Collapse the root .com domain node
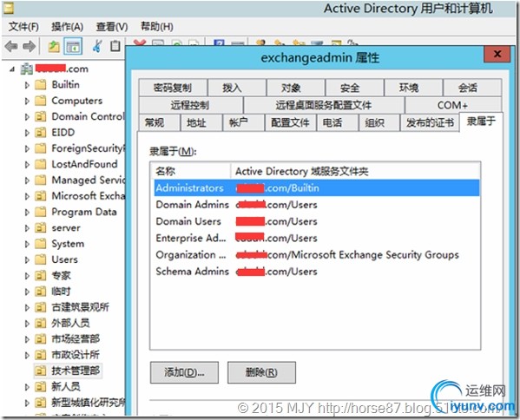This screenshot has width=520, height=420. point(12,69)
